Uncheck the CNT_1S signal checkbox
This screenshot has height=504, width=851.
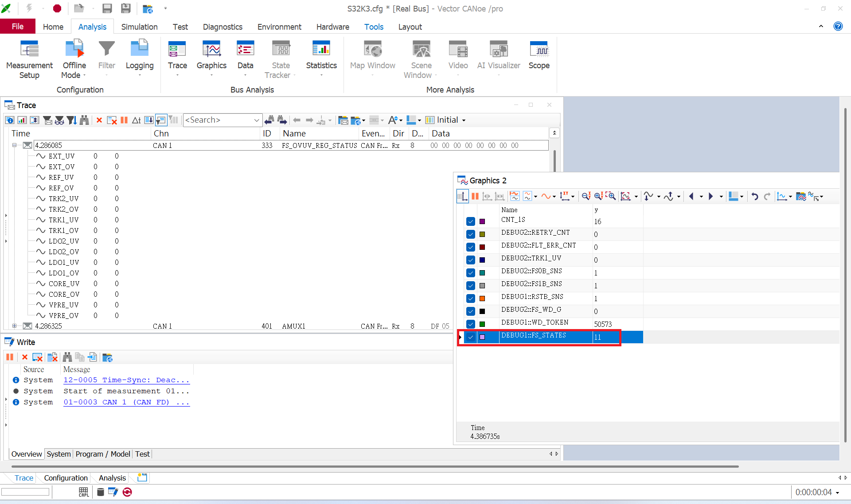pyautogui.click(x=471, y=221)
